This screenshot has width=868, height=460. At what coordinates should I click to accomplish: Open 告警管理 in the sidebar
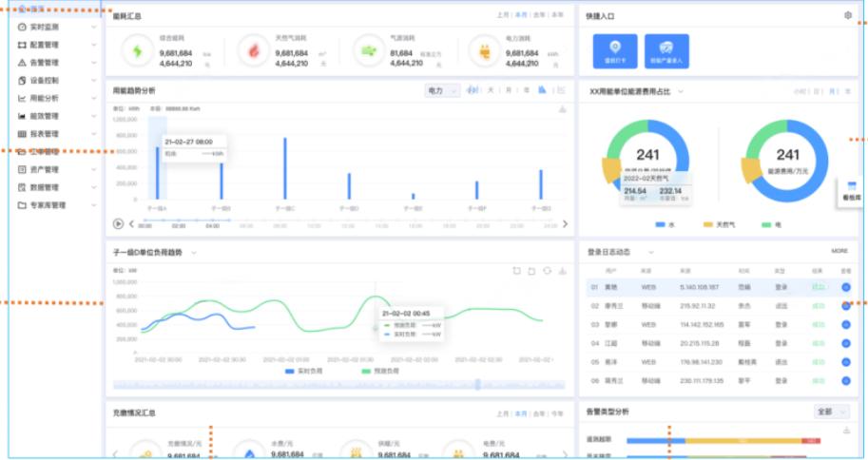pos(49,63)
